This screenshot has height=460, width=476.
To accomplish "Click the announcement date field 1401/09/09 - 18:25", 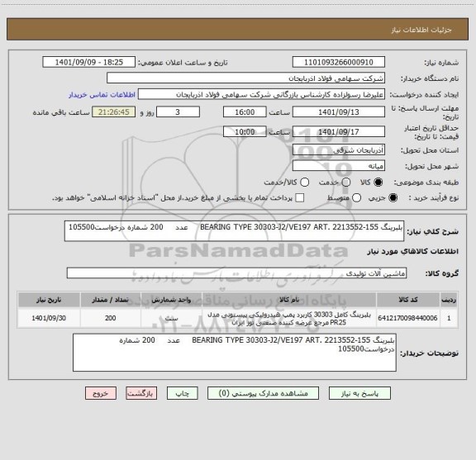I will [89, 62].
